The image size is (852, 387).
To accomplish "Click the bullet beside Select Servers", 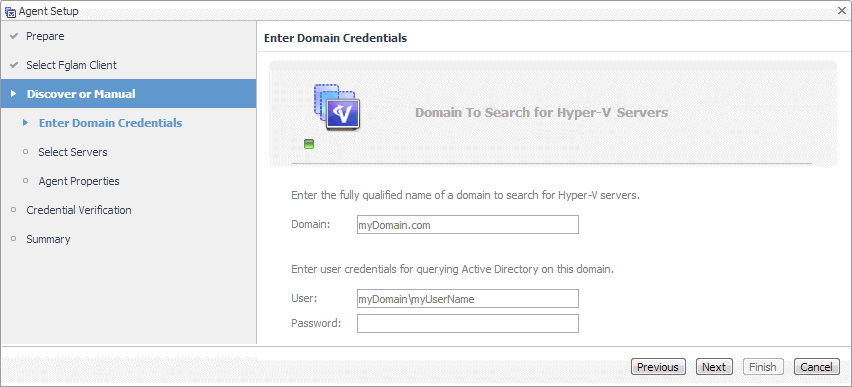I will pyautogui.click(x=26, y=152).
